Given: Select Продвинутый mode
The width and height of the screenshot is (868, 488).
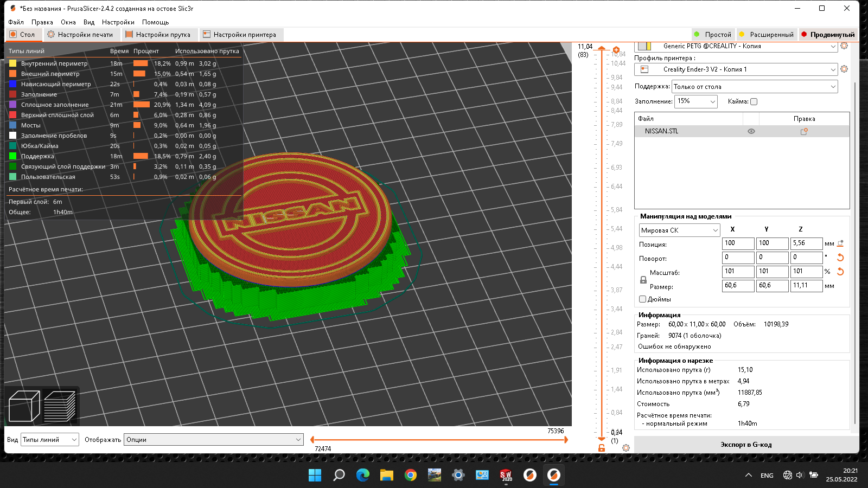Looking at the screenshot, I should tap(828, 34).
